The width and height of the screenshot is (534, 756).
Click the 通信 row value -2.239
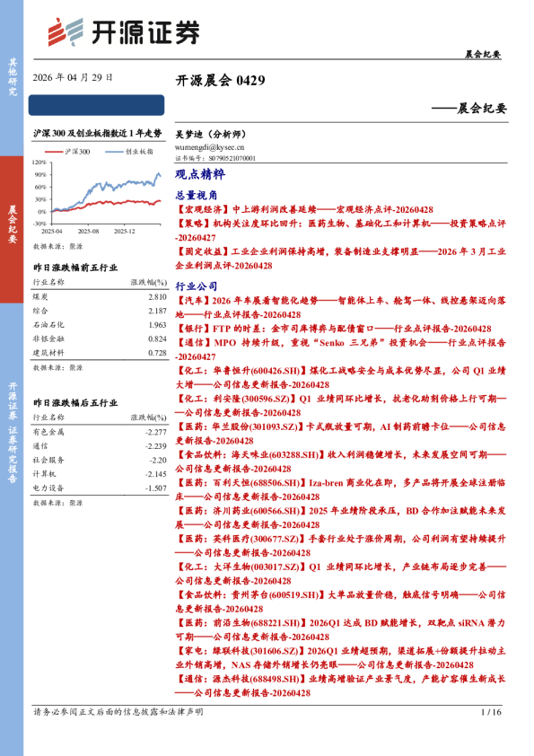coord(155,446)
